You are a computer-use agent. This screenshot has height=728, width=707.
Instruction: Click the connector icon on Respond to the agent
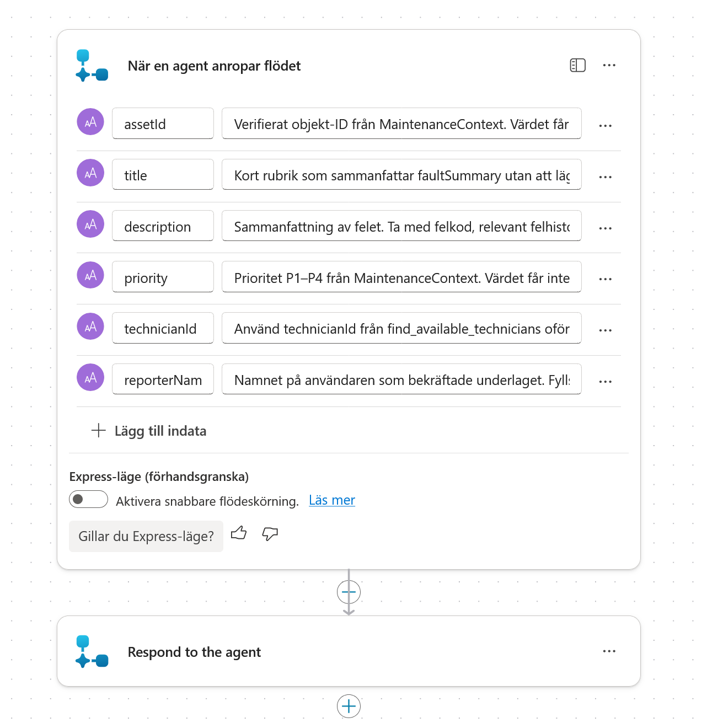[92, 651]
